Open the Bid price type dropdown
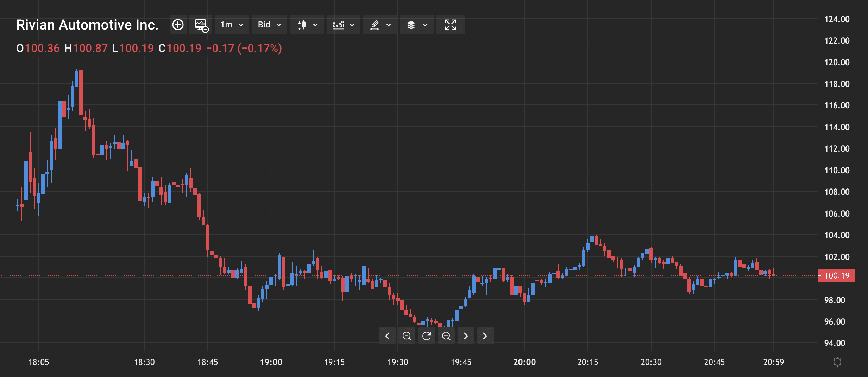This screenshot has width=868, height=377. pos(269,25)
